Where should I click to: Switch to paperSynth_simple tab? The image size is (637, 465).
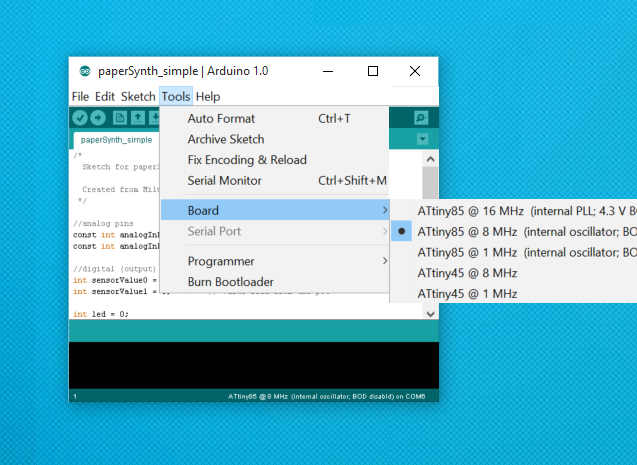pyautogui.click(x=116, y=140)
